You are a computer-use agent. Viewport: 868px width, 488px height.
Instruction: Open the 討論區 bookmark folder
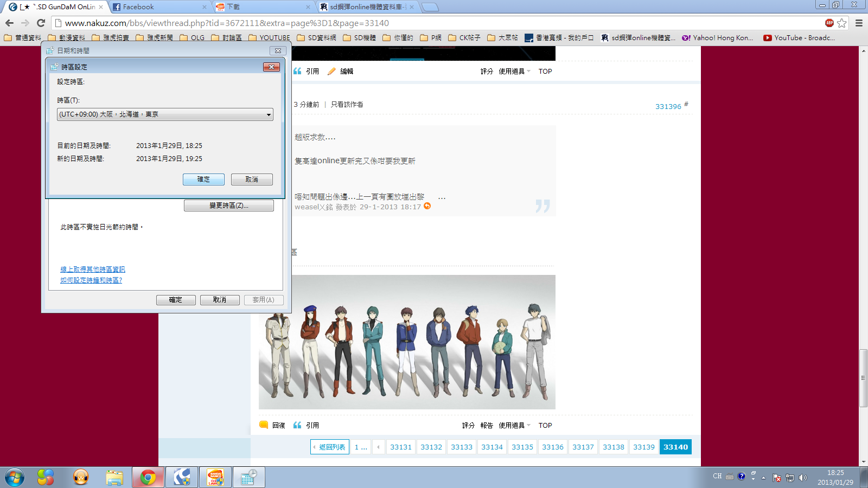[226, 37]
